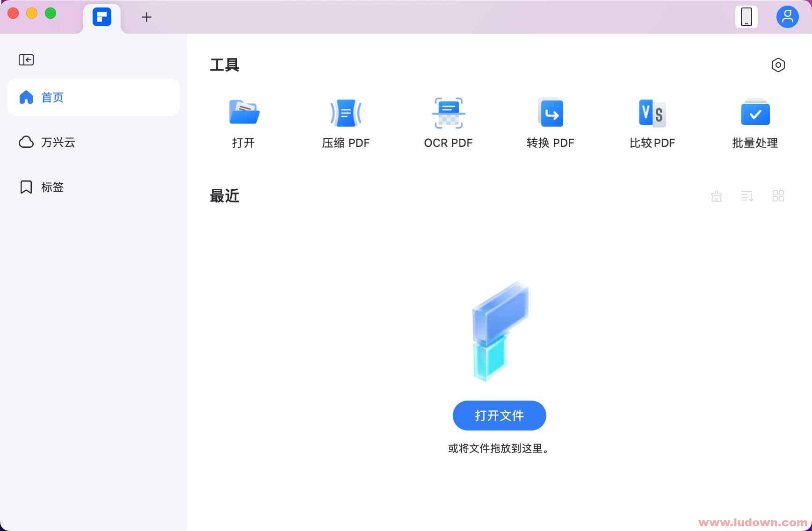
Task: Click the 工具 section heading
Action: [x=225, y=65]
